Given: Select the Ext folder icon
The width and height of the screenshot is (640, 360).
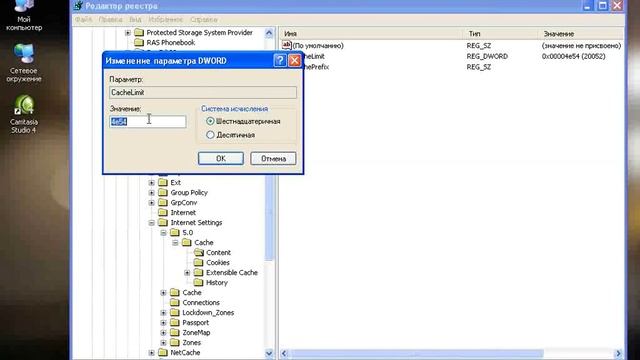Looking at the screenshot, I should [163, 182].
